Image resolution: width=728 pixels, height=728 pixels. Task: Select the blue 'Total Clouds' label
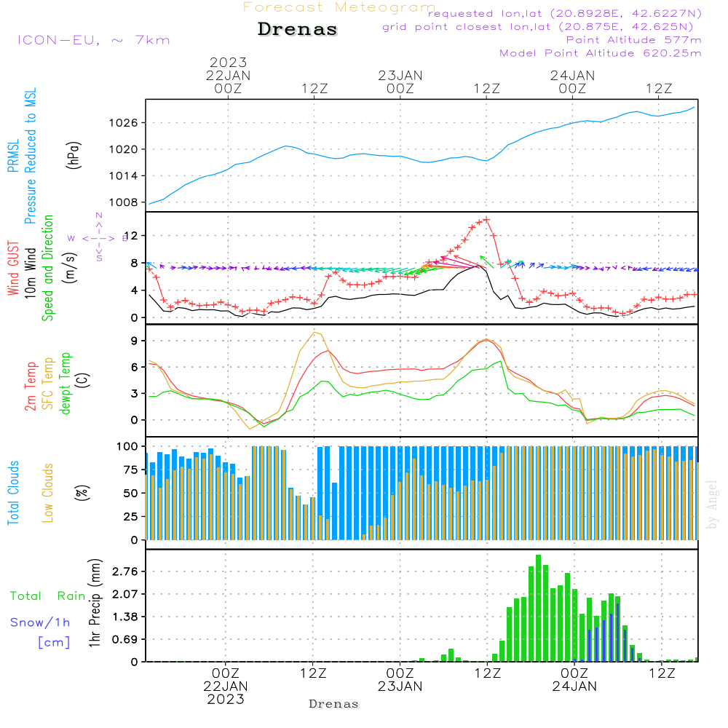[x=13, y=493]
